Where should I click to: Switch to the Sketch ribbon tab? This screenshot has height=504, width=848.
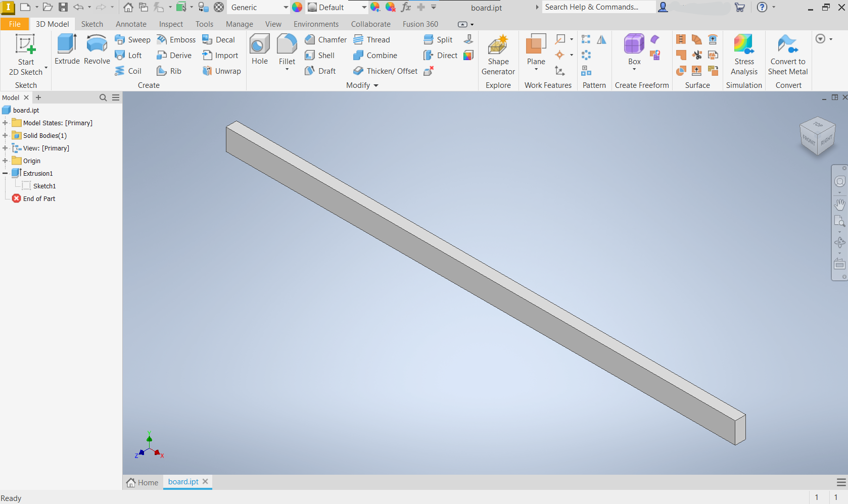(x=92, y=24)
